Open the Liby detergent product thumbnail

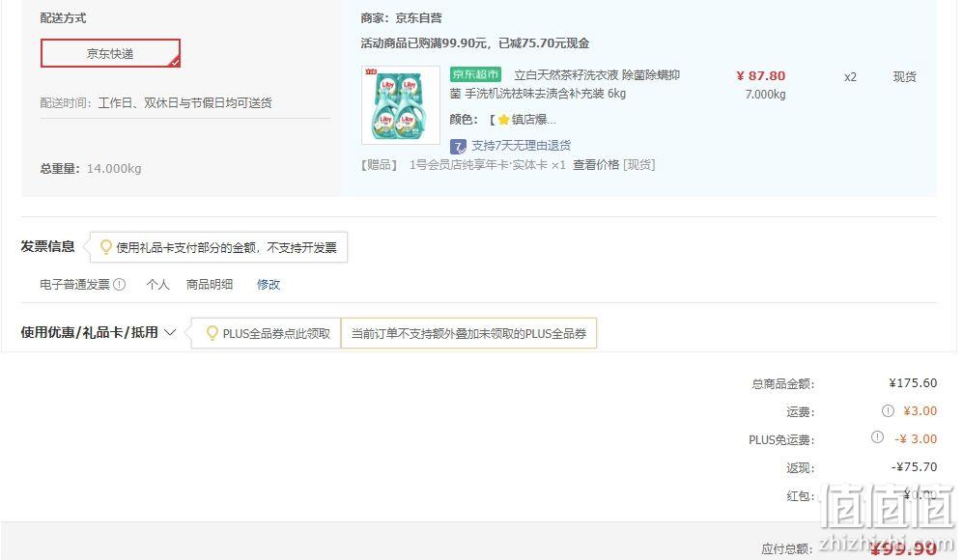coord(401,105)
